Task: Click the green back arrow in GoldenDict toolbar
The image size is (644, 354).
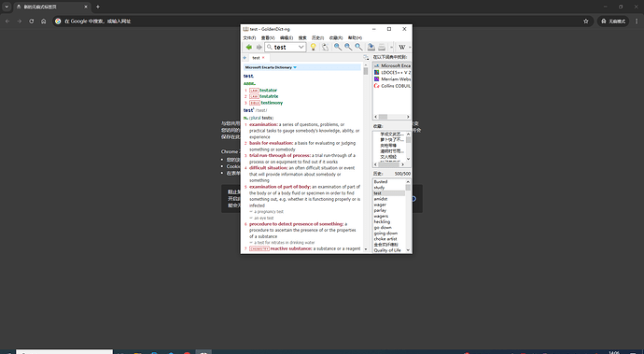Action: pos(248,48)
